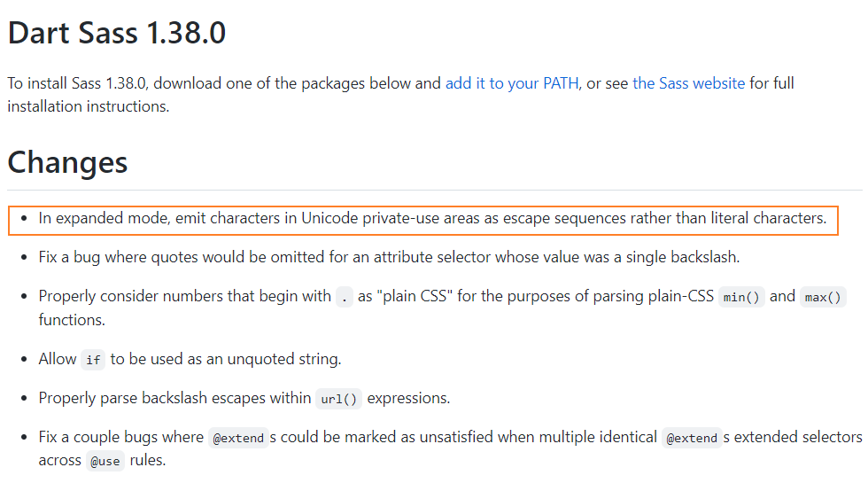Screen dimensions: 868x483
Task: Click the "Dart Sass 1.38.0" heading
Action: [x=117, y=34]
